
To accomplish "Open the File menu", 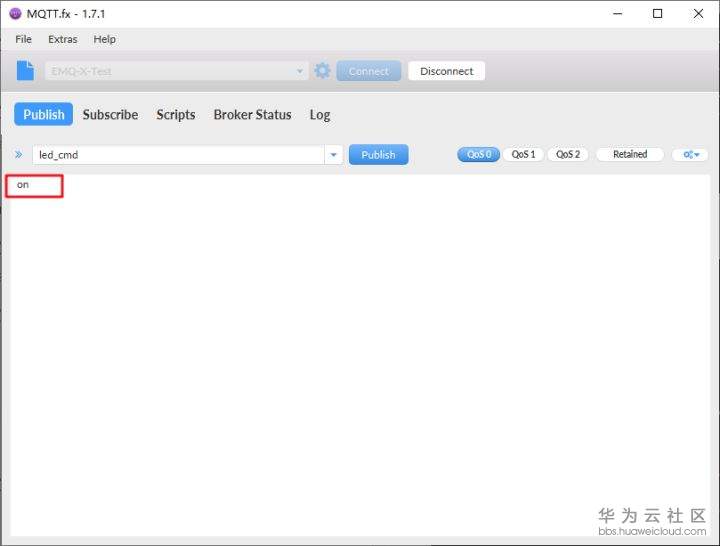I will point(23,39).
